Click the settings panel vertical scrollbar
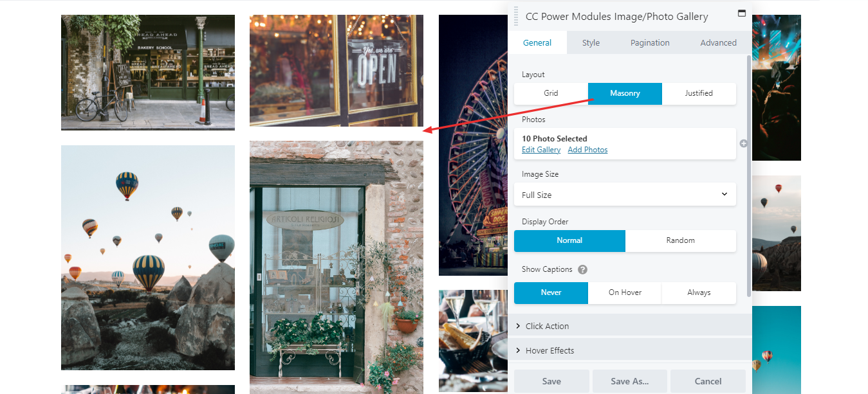Screen dimensions: 868x394 point(749,176)
